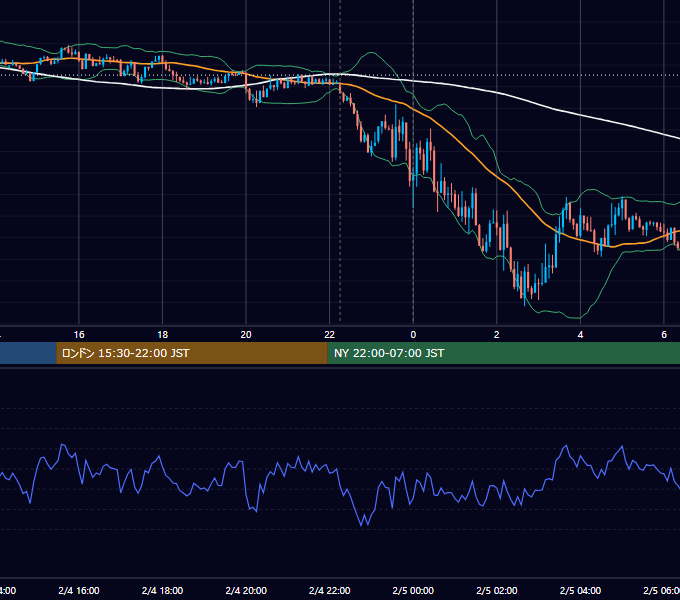Click the 16 hour label on upper axis
The width and height of the screenshot is (680, 600).
coord(79,335)
